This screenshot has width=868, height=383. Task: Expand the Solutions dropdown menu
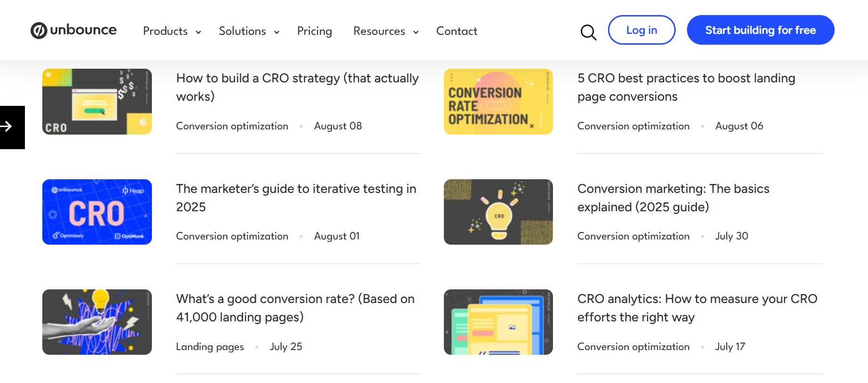click(x=249, y=32)
